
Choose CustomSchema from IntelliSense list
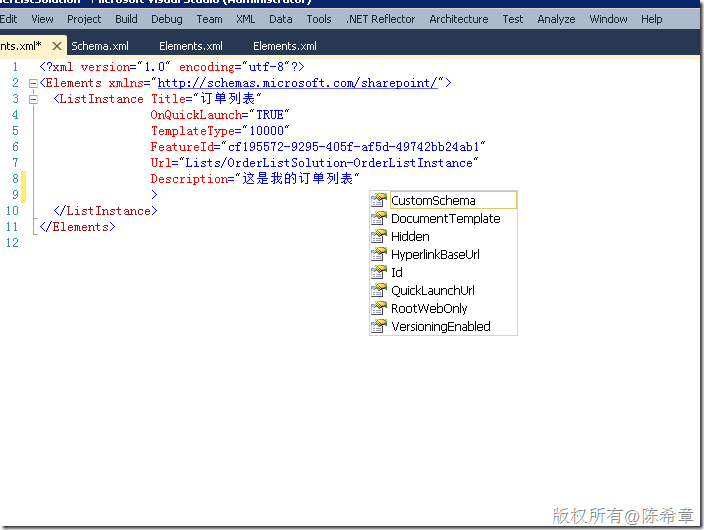[453, 200]
